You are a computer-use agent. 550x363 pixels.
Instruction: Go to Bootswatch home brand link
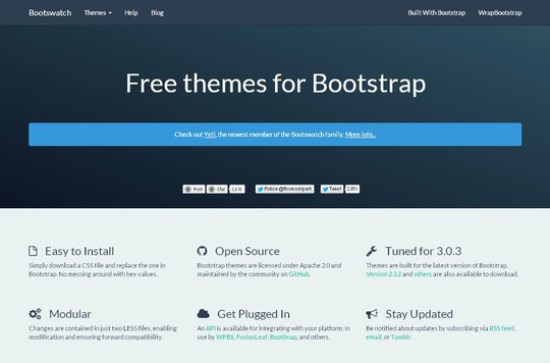50,13
